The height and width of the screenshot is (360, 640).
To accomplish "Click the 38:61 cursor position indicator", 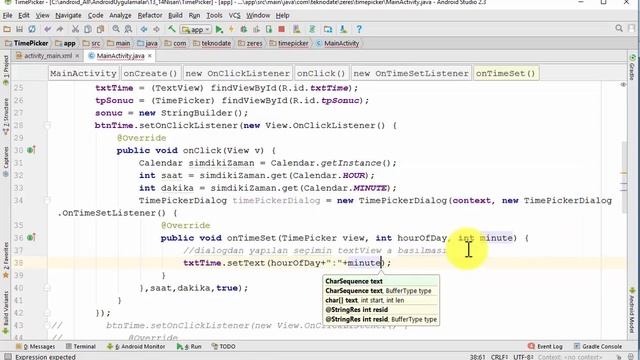I will [477, 357].
